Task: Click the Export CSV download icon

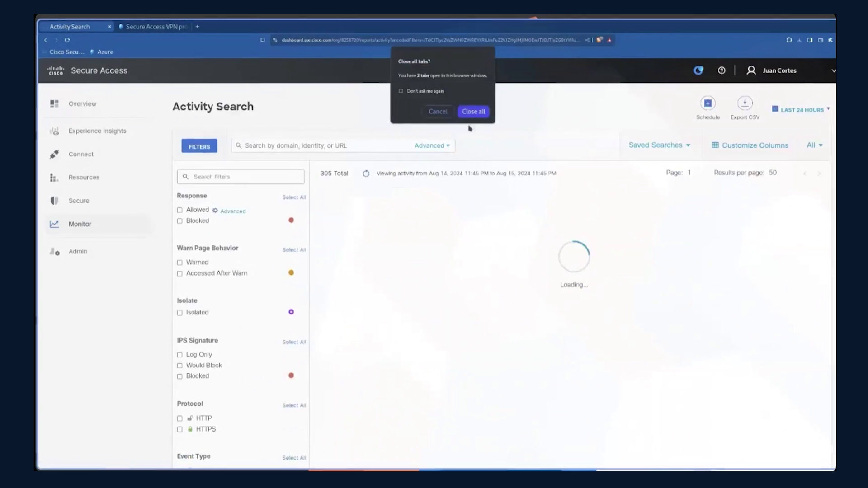Action: [x=745, y=103]
